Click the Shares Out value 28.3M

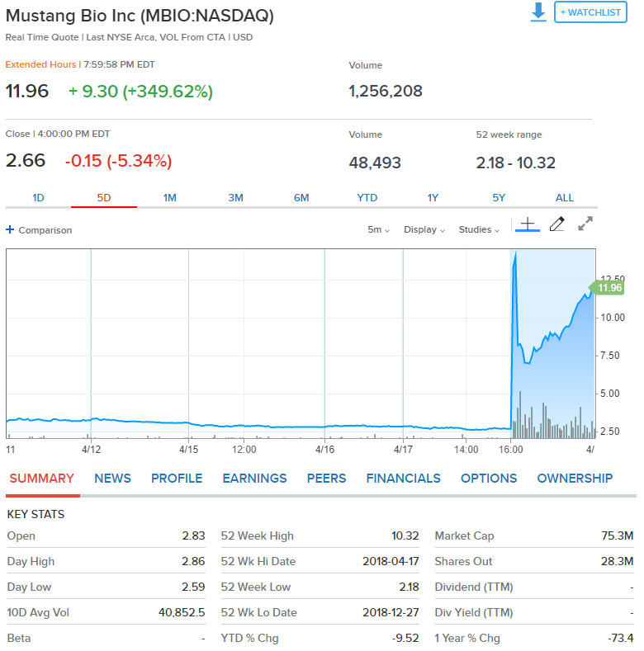[618, 561]
